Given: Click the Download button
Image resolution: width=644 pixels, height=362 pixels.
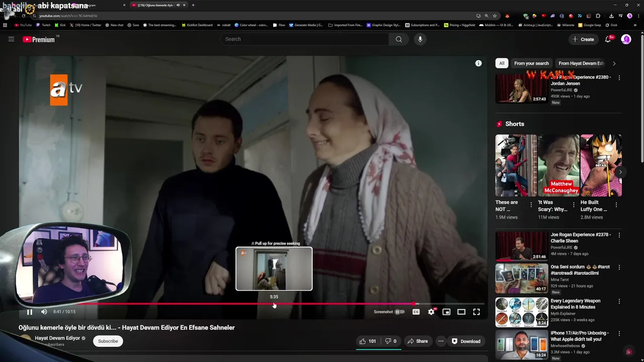Looking at the screenshot, I should pyautogui.click(x=466, y=341).
